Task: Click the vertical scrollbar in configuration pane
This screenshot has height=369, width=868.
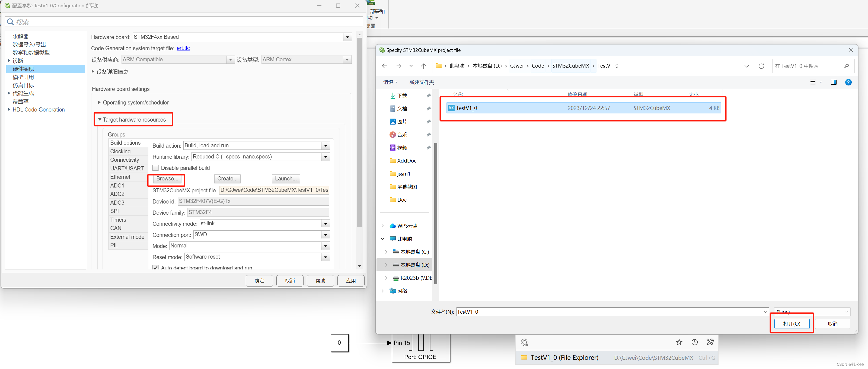Action: click(359, 135)
